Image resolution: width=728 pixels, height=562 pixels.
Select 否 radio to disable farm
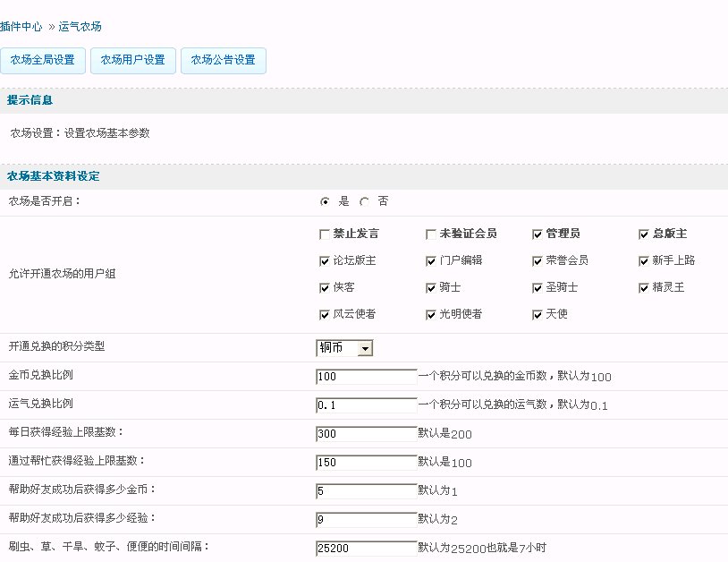pos(364,202)
